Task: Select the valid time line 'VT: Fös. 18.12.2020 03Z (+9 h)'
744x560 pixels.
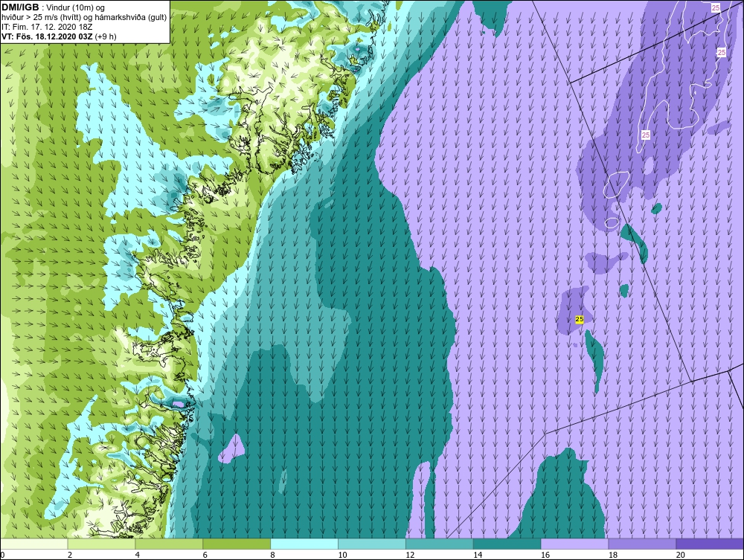Action: [59, 36]
